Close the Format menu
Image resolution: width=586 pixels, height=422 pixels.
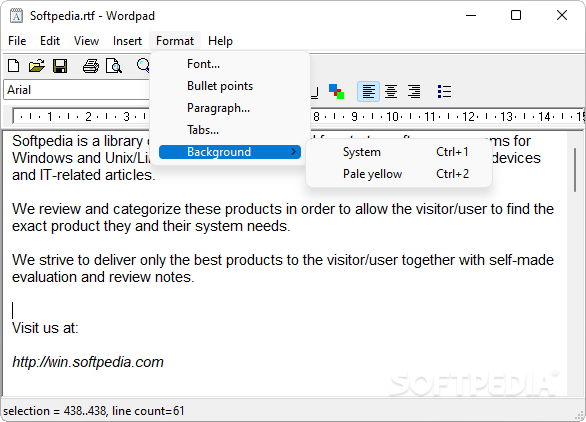(x=175, y=41)
